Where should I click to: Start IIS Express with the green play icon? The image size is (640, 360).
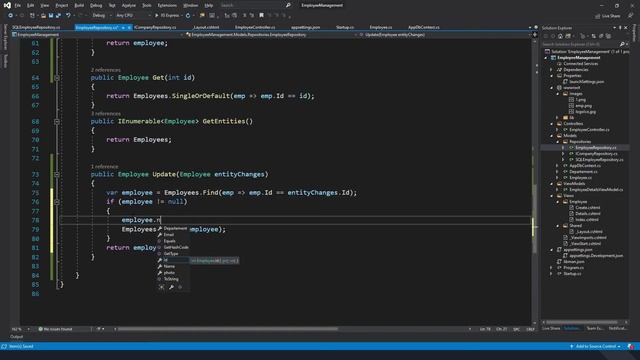157,16
